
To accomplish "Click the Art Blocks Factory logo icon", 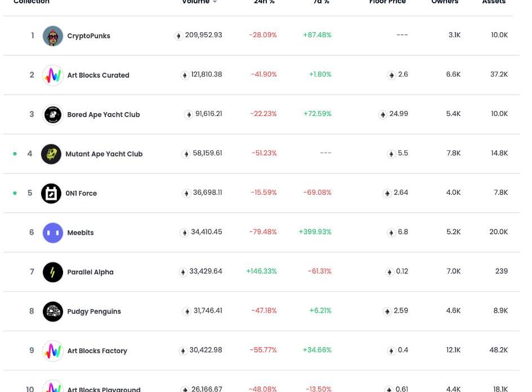I will [53, 351].
